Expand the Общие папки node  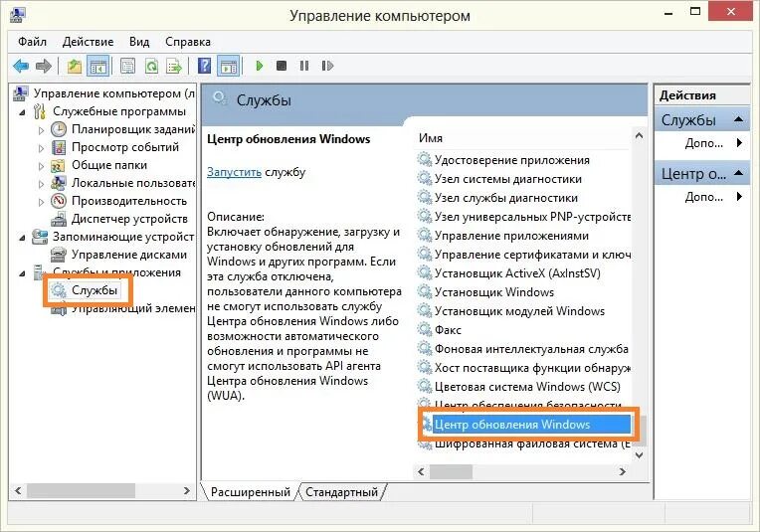coord(41,166)
